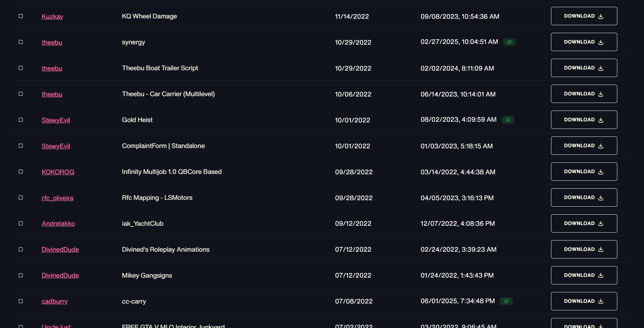The image size is (644, 328).
Task: Click the 'Mikey Gangsigns' asset name
Action: (x=147, y=275)
